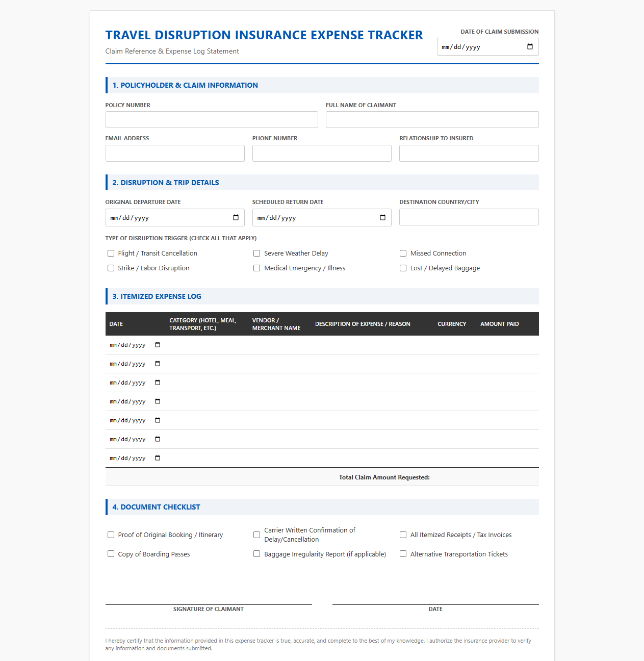The height and width of the screenshot is (661, 644).
Task: Click the Category column header
Action: (203, 324)
